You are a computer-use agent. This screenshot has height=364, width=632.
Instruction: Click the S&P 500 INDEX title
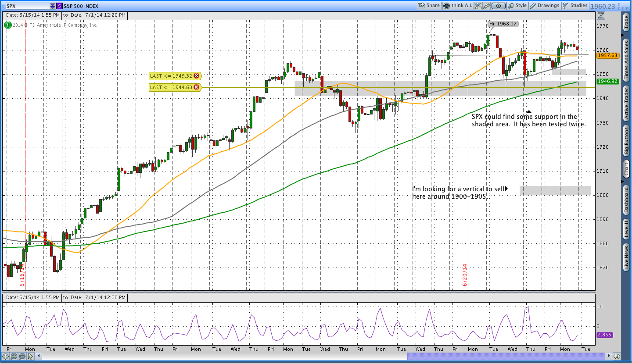(x=81, y=6)
